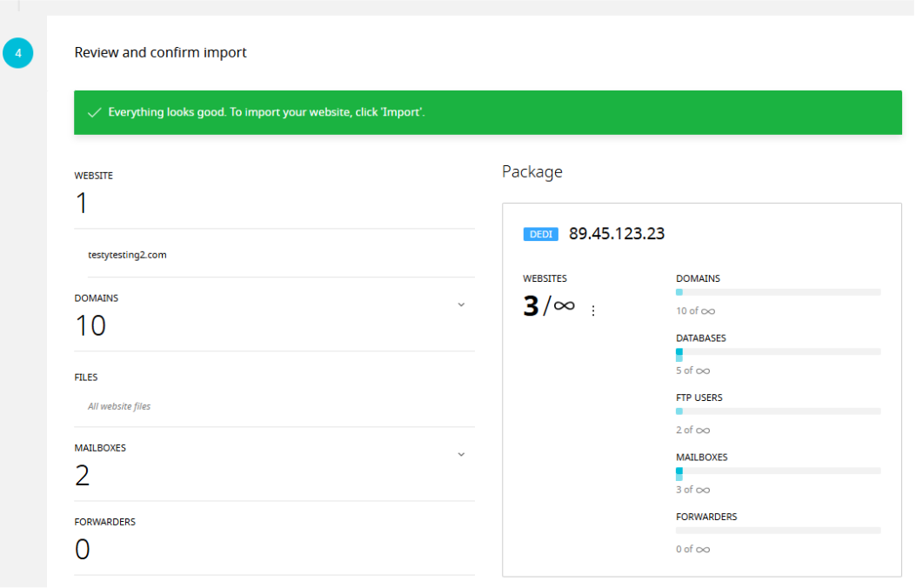Click the FILES section label

(86, 378)
